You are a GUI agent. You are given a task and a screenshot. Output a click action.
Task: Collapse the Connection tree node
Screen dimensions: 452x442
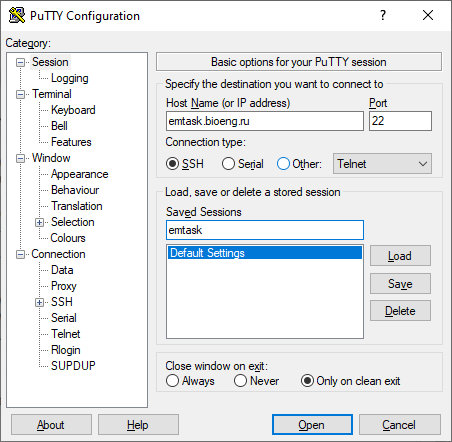click(x=20, y=254)
